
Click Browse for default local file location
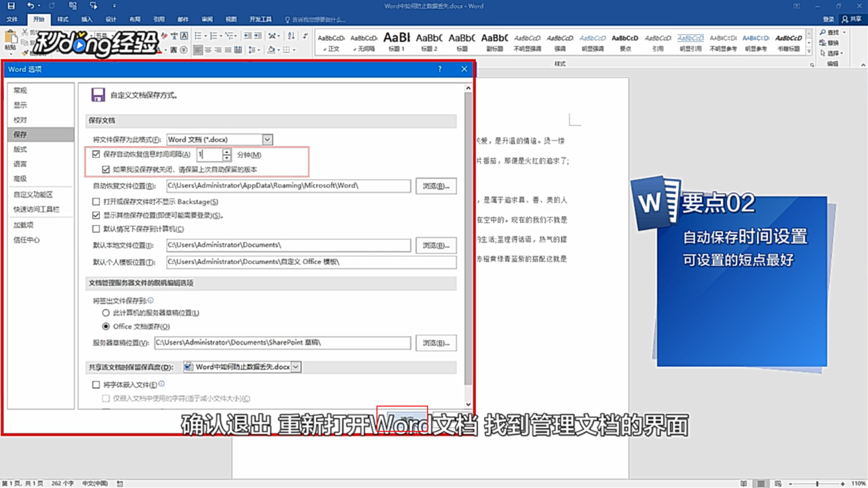click(435, 245)
